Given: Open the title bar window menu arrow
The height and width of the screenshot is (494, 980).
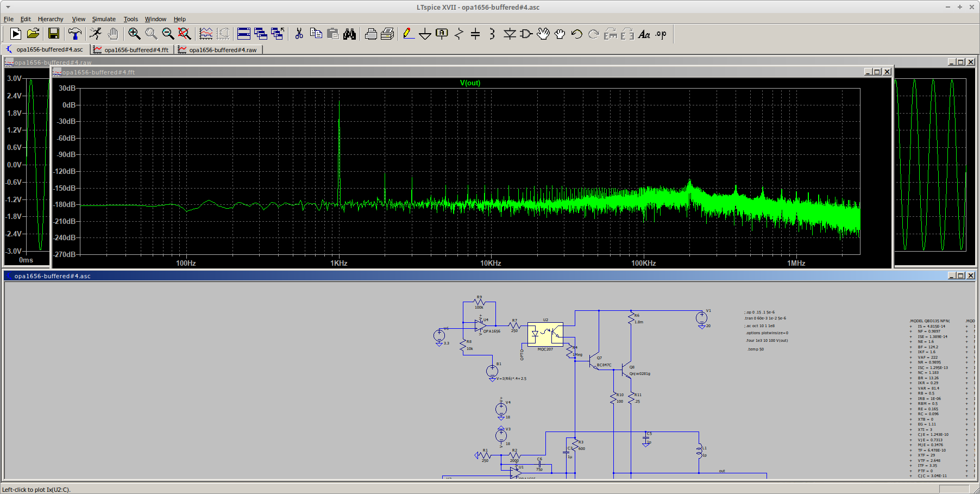Looking at the screenshot, I should (8, 7).
